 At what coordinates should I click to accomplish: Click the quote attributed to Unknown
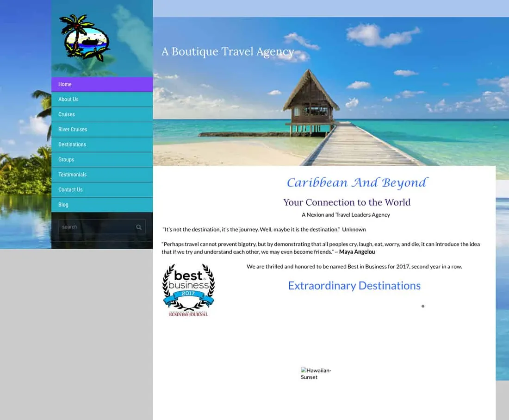click(x=264, y=230)
